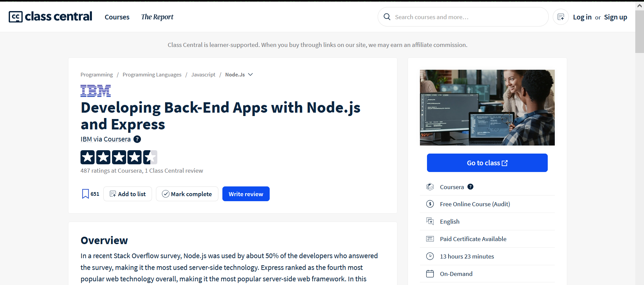Click the affiliate commission disclosure text
This screenshot has height=285, width=644.
(x=317, y=45)
